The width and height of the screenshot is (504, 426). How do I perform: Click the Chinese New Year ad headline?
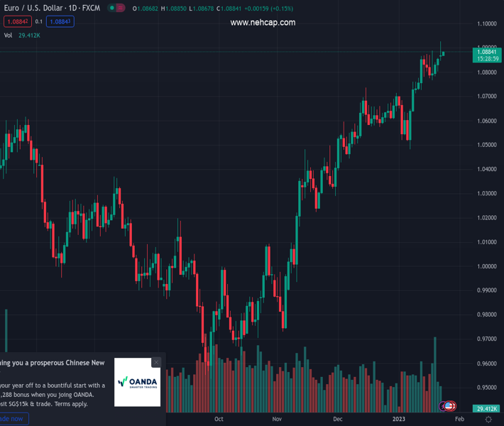(53, 363)
